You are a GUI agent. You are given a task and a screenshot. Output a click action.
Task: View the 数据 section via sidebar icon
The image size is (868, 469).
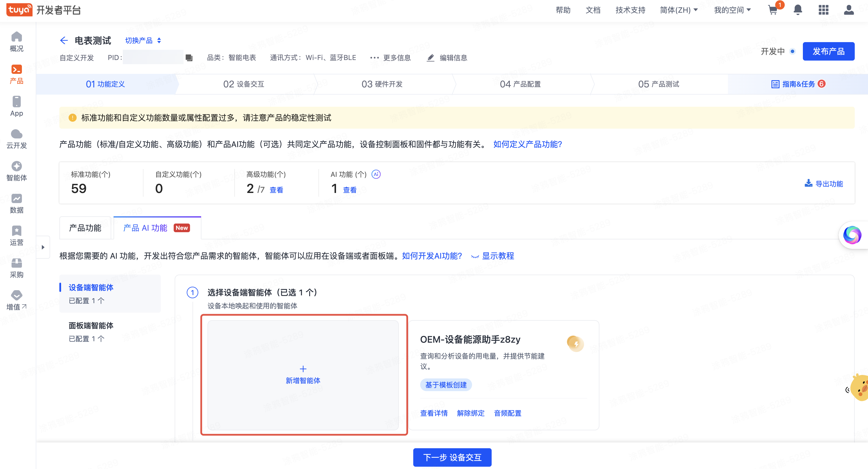click(x=16, y=203)
